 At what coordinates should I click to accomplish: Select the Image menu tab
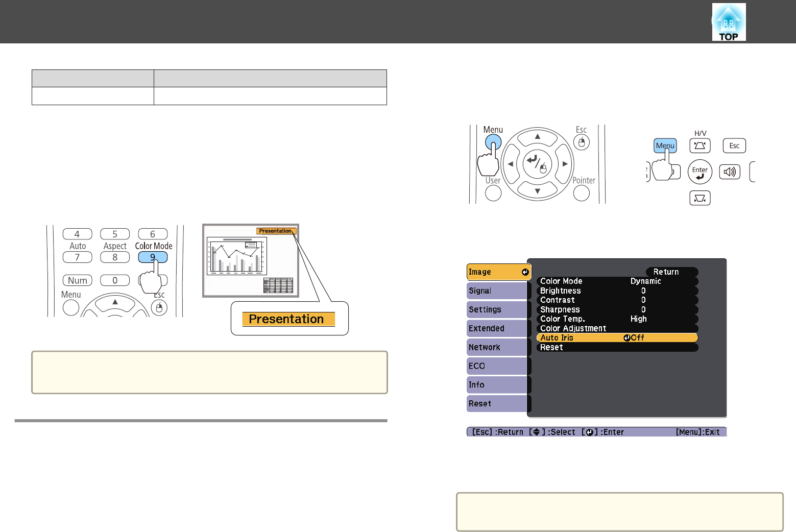click(x=499, y=272)
